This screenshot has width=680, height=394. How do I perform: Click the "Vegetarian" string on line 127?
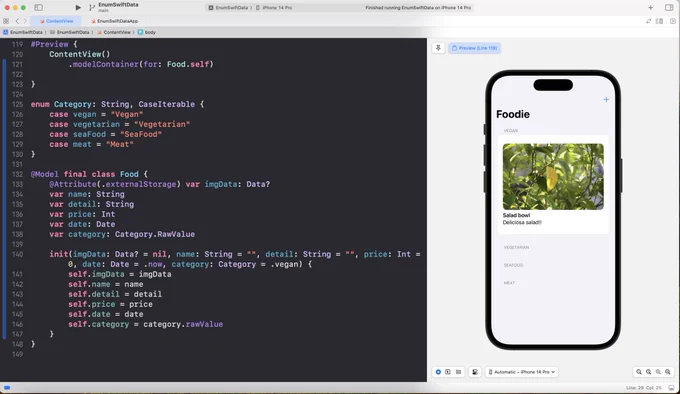pyautogui.click(x=162, y=124)
